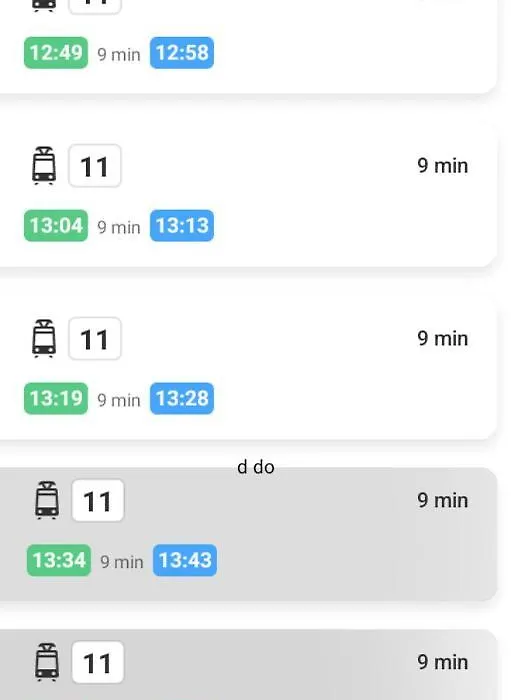Tap the tram icon in the bottom card
The image size is (511, 700).
tap(47, 662)
